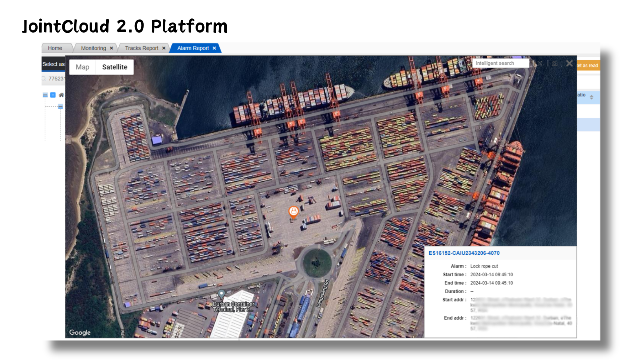This screenshot has width=644, height=362.
Task: Take a map snapshot with camera icon
Action: (555, 63)
